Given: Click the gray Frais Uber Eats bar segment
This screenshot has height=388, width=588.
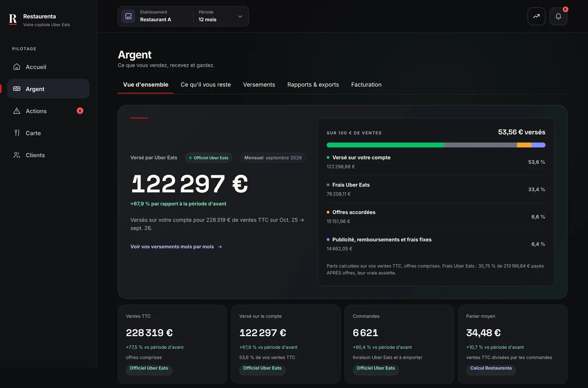Looking at the screenshot, I should (480, 145).
